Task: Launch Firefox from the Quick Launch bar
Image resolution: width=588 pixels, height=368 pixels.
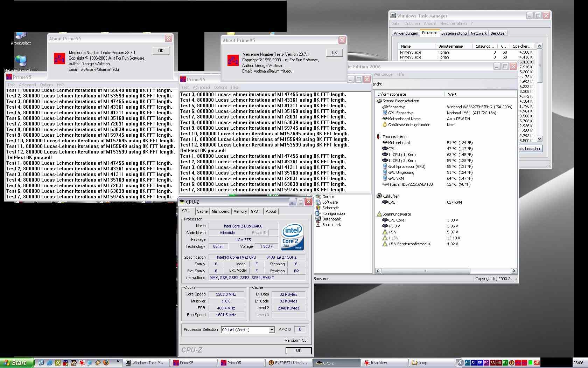Action: point(106,363)
